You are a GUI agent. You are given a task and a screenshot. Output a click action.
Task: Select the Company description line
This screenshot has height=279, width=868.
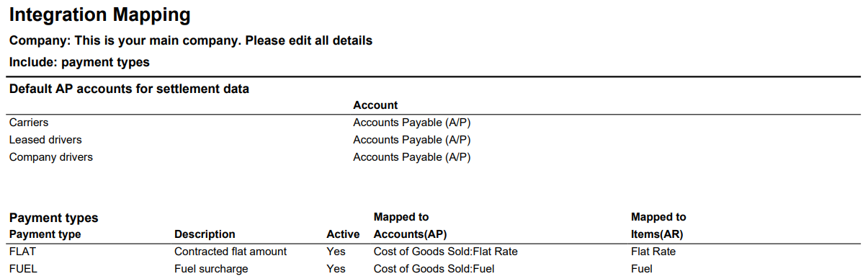191,40
